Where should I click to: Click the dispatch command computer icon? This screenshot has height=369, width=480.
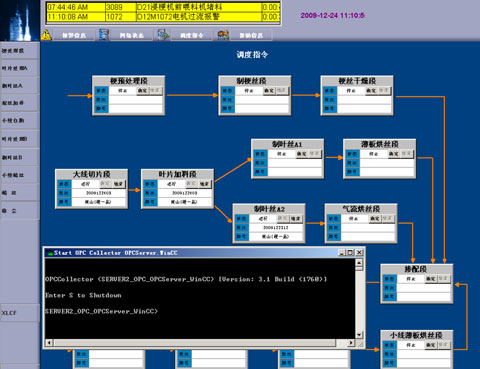tap(163, 35)
